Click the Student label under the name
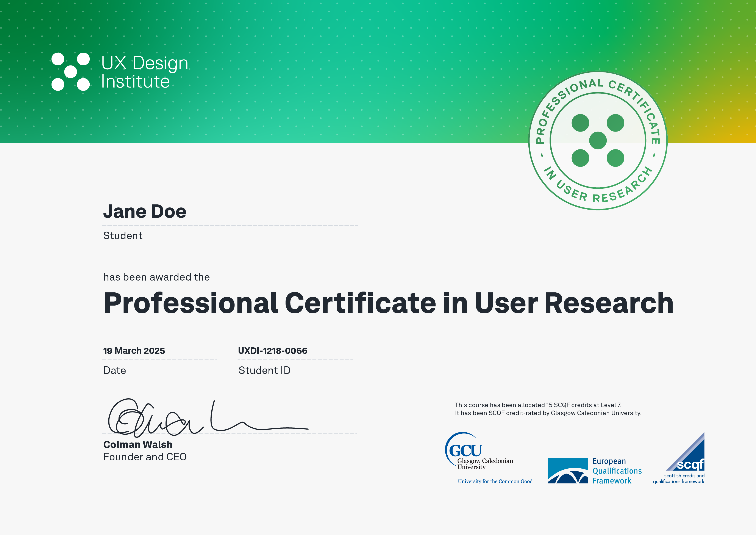This screenshot has height=535, width=756. coord(123,235)
